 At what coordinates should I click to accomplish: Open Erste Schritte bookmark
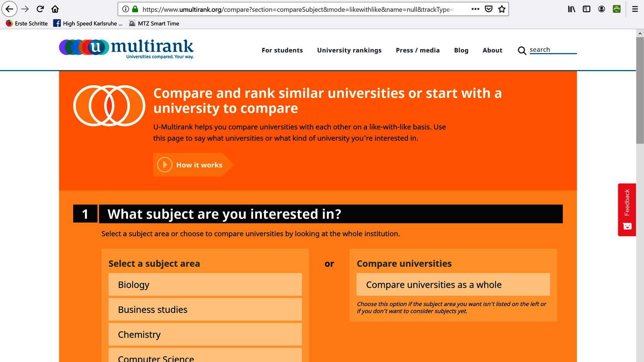(x=27, y=23)
